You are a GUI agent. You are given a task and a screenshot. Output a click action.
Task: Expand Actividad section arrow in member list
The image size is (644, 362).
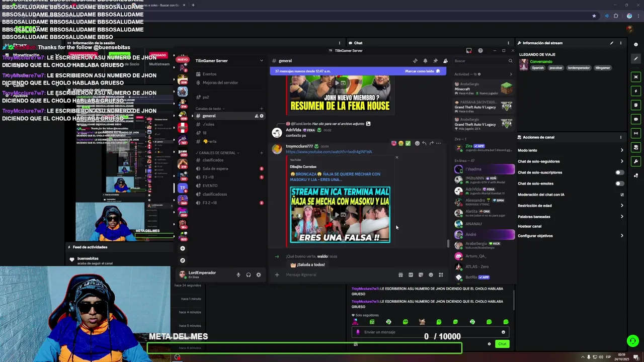coord(511,74)
